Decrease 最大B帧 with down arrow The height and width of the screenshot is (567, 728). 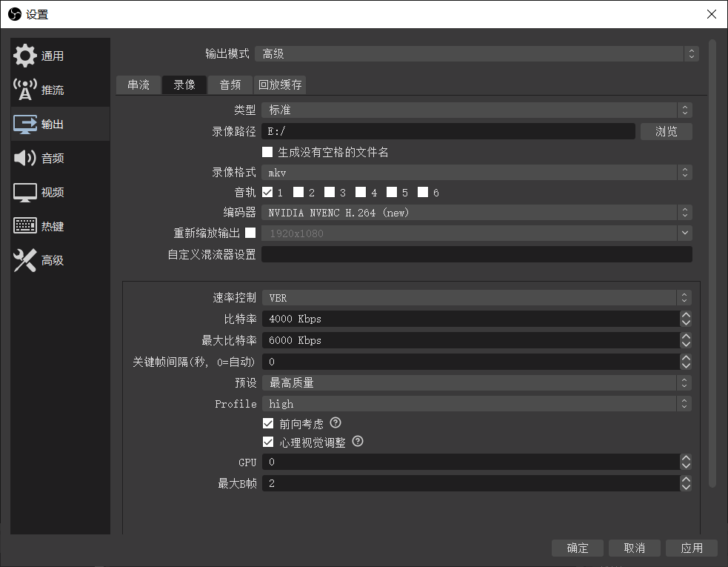686,488
